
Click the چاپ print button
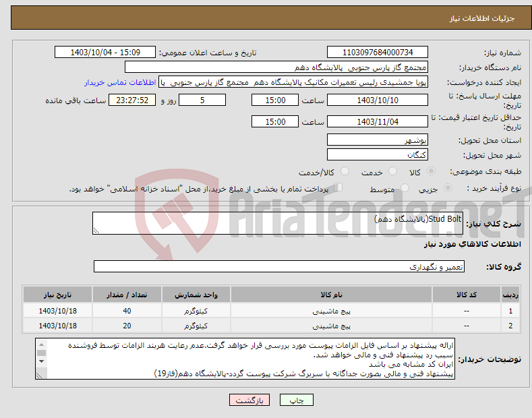tap(297, 400)
